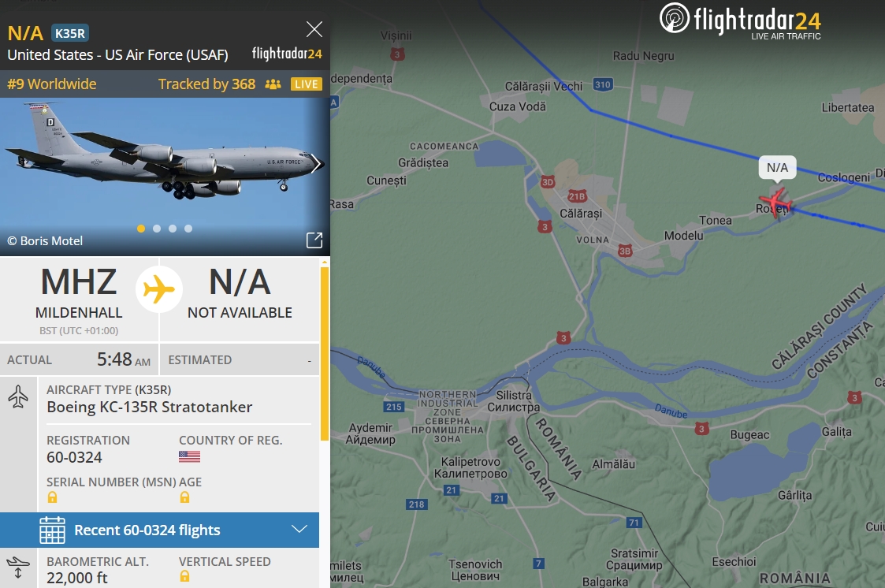The width and height of the screenshot is (885, 588).
Task: Click the calendar icon for recent flights
Action: [53, 530]
